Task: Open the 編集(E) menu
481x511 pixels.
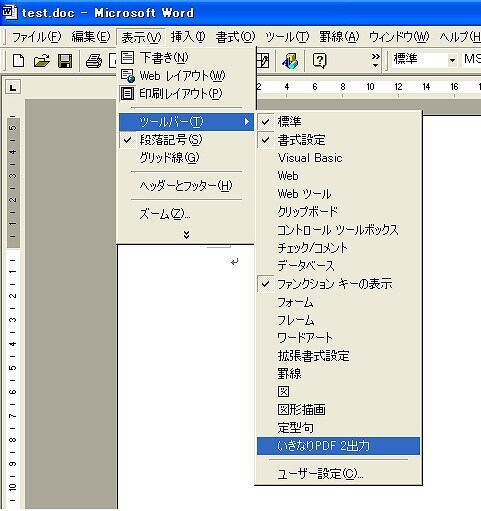Action: pyautogui.click(x=91, y=37)
